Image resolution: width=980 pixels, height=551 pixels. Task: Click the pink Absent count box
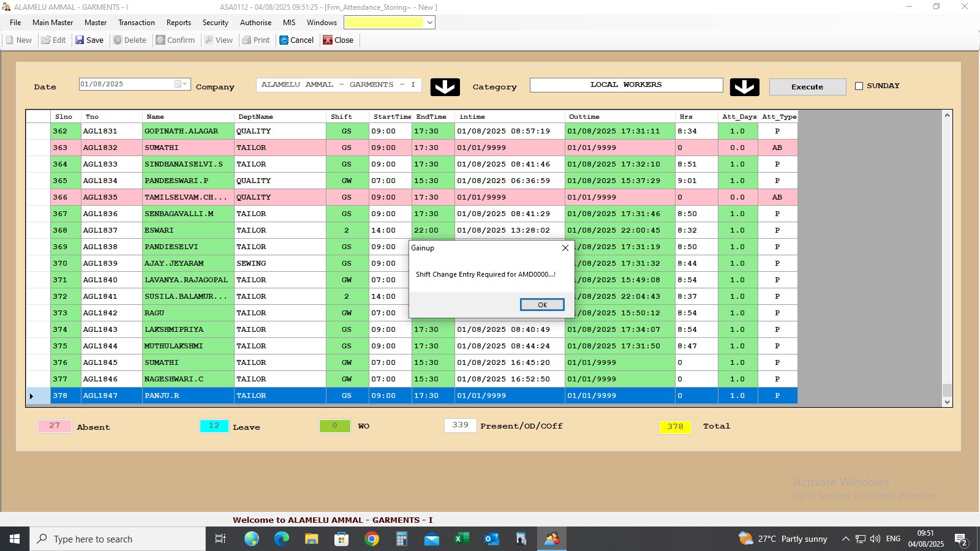coord(55,425)
